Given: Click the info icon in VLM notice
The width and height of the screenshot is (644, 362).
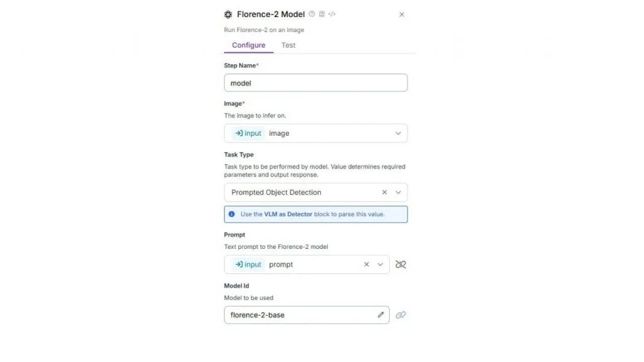Looking at the screenshot, I should tap(231, 214).
